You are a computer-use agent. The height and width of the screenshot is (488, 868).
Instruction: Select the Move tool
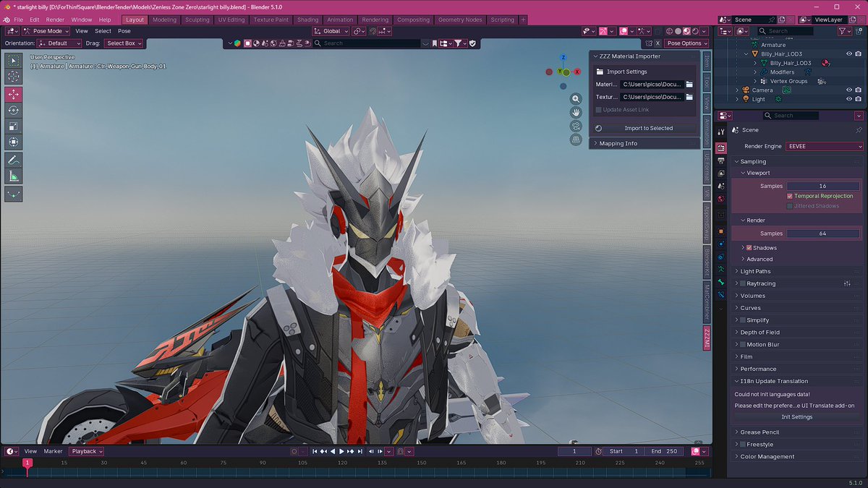(14, 94)
